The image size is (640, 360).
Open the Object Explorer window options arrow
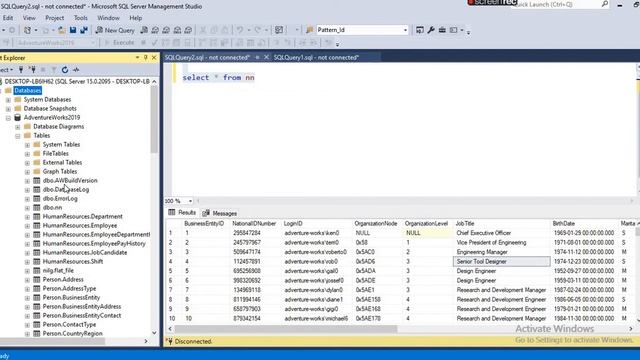pos(137,58)
